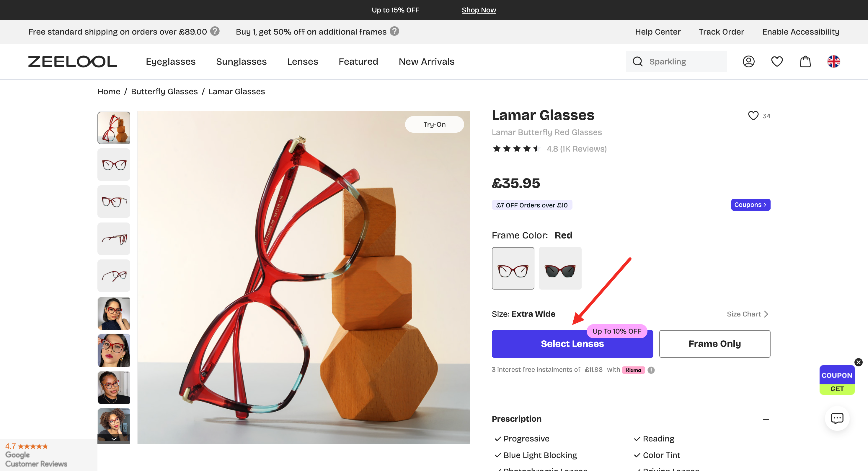Click the Frame Only button
This screenshot has width=868, height=471.
click(x=714, y=344)
